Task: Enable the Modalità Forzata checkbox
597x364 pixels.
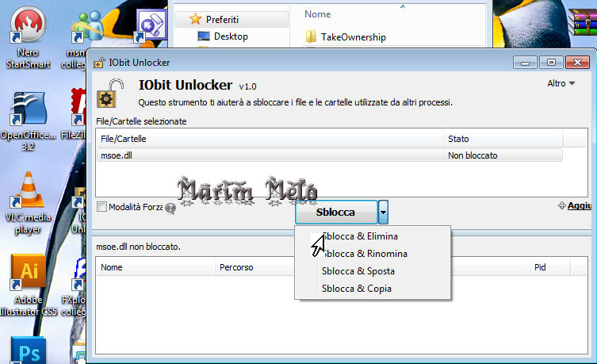Action: pyautogui.click(x=101, y=207)
